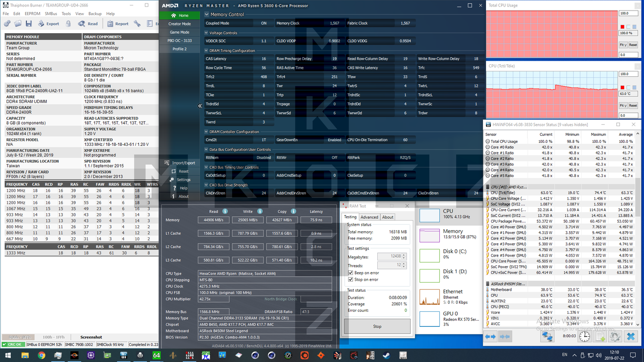The image size is (644, 362).
Task: Click Reset in Ryzen Master sidebar
Action: (180, 171)
